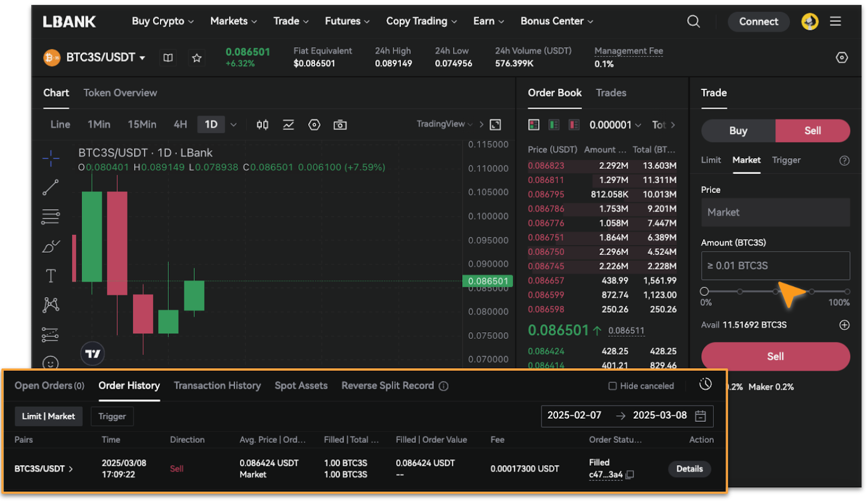Screen dimensions: 868x502
Task: Add BTC3S/USDT to favorites star
Action: coord(196,57)
